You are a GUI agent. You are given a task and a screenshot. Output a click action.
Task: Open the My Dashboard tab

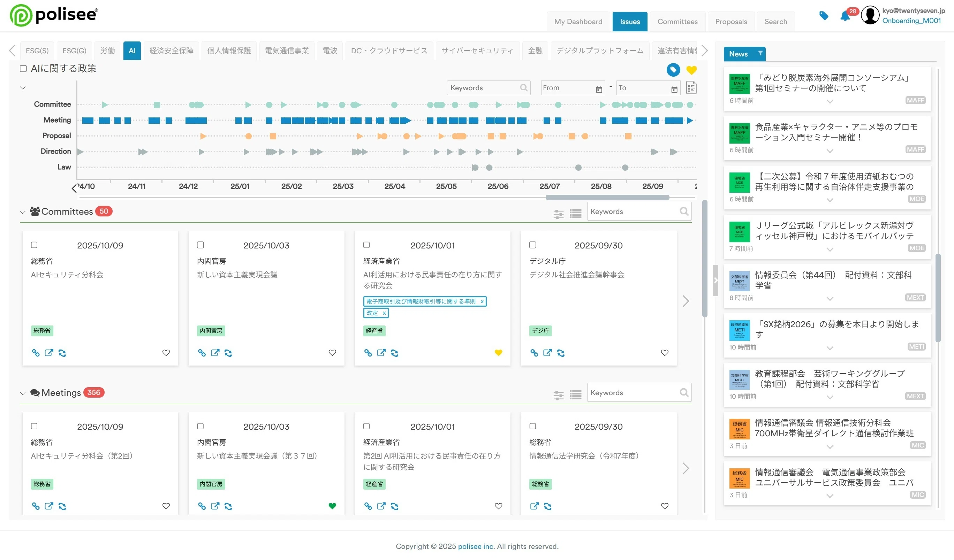tap(578, 22)
